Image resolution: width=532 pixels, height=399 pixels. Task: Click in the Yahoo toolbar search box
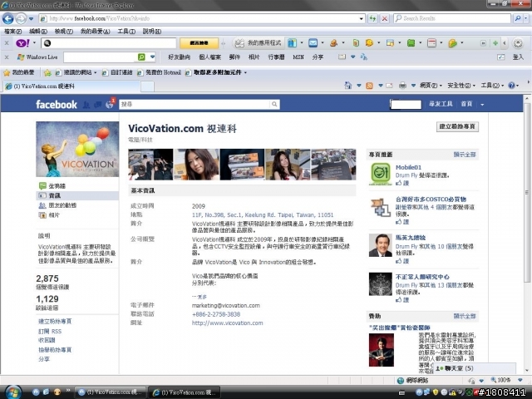[x=109, y=43]
